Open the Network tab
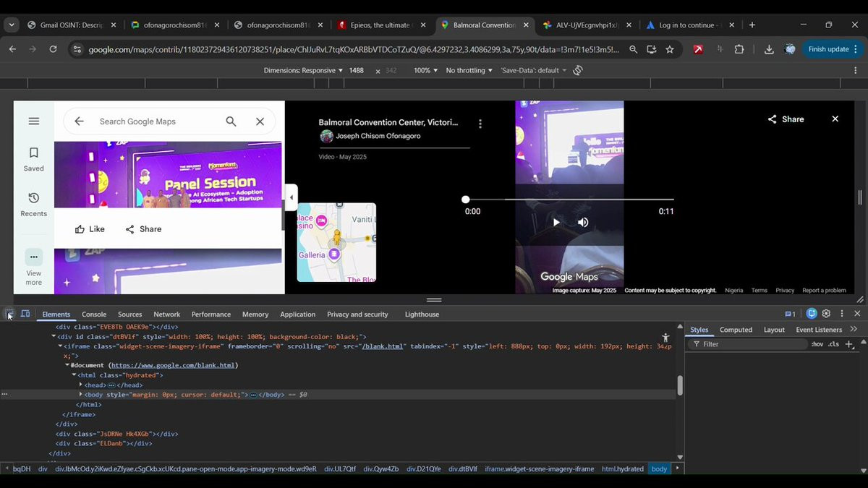 pos(166,314)
